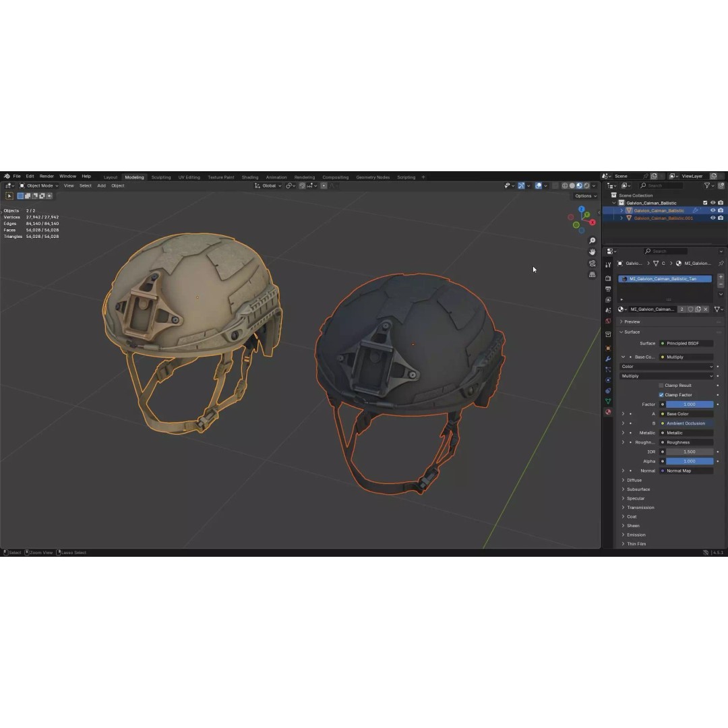
Task: Open the Object Data mesh tab
Action: click(x=608, y=401)
